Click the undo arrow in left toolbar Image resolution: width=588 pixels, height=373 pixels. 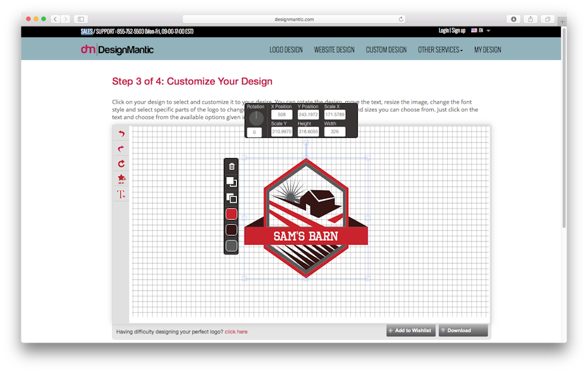click(121, 134)
